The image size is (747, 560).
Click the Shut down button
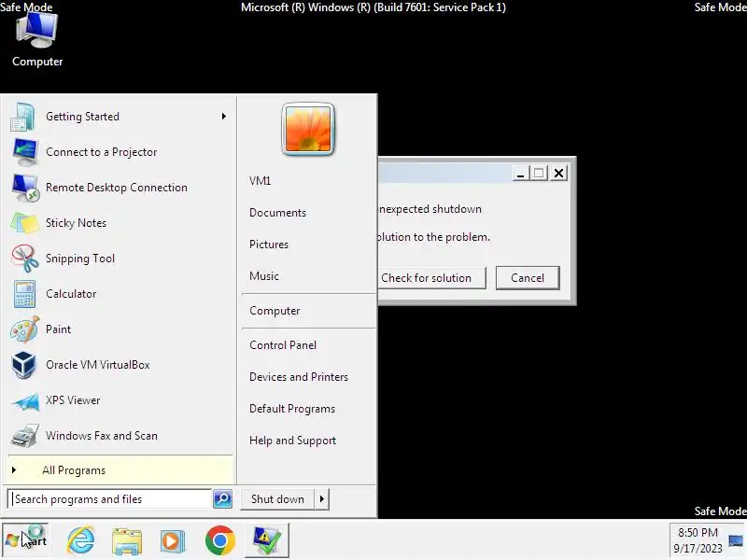point(277,499)
